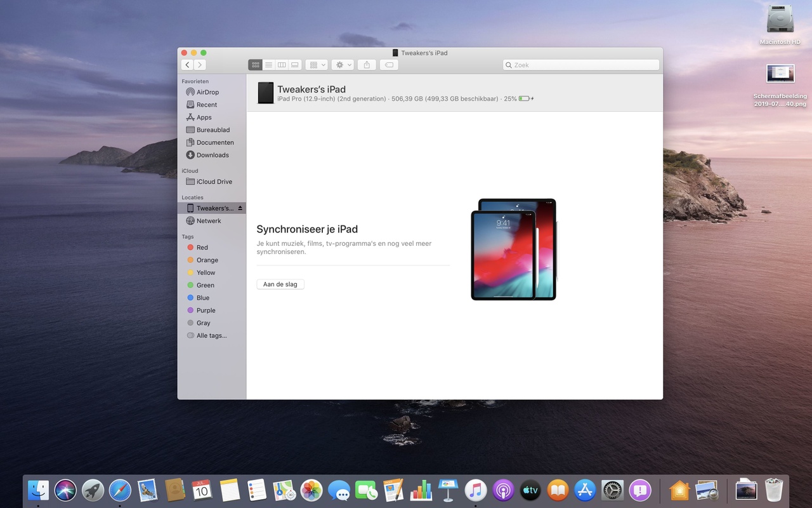
Task: Open AirDrop in the sidebar
Action: point(212,92)
